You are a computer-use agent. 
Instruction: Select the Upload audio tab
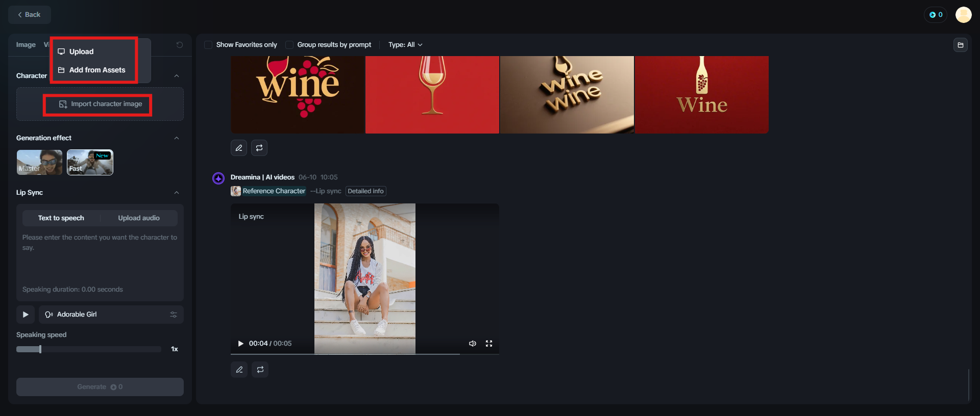tap(139, 218)
